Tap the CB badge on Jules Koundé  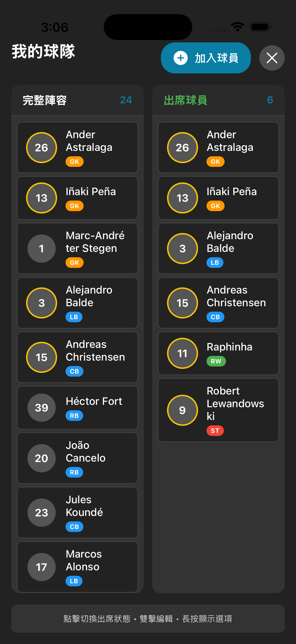point(74,527)
